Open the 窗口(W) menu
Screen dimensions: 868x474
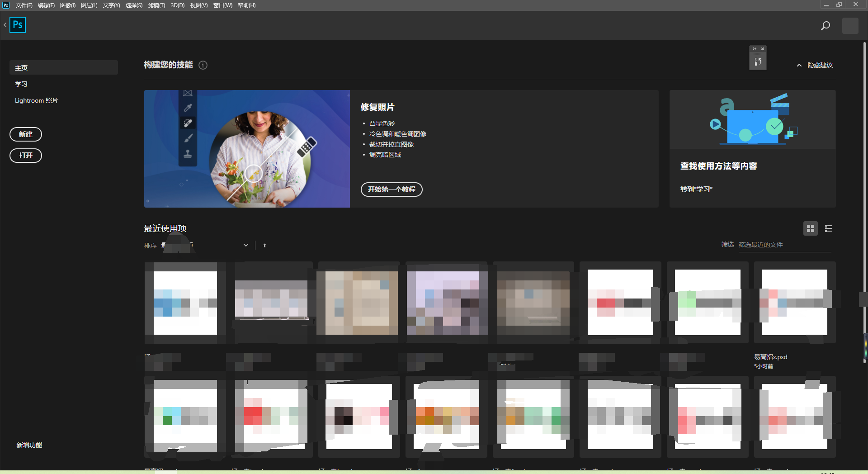tap(223, 5)
